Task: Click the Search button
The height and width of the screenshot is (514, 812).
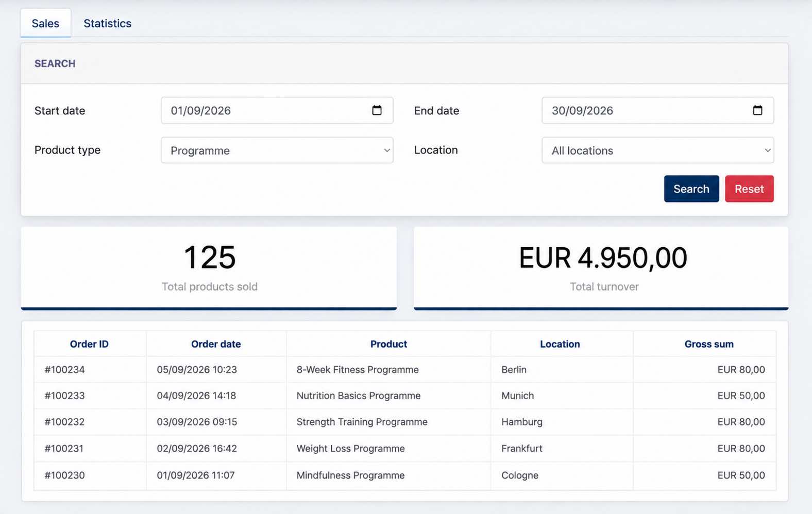Action: tap(691, 189)
